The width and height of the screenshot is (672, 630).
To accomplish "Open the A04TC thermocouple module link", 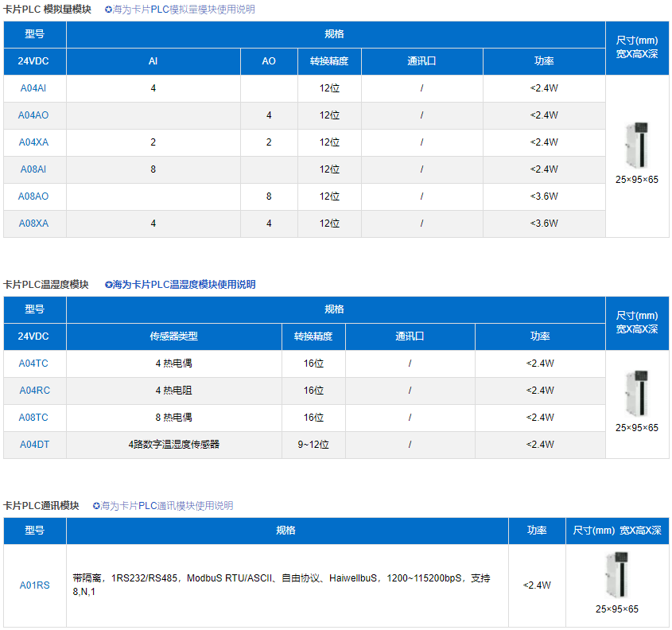I will [x=34, y=364].
